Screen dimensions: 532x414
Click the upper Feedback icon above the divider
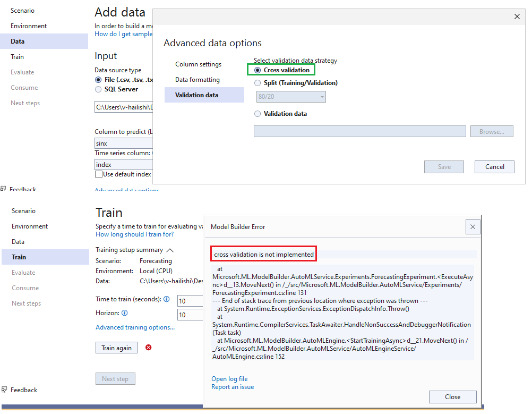5,189
